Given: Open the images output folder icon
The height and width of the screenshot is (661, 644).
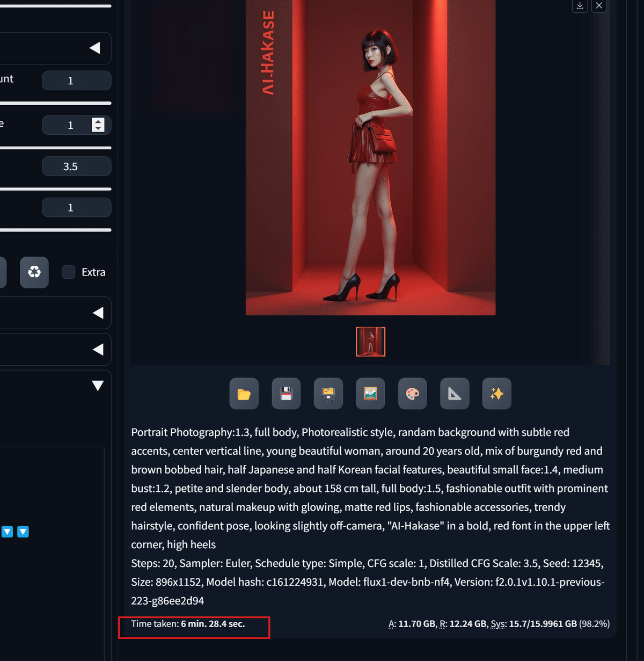Looking at the screenshot, I should 244,394.
